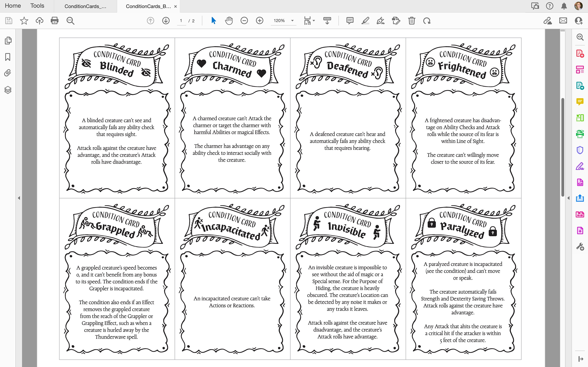Open the page display options dropdown arrow
Screen dimensions: 588x367
(313, 21)
